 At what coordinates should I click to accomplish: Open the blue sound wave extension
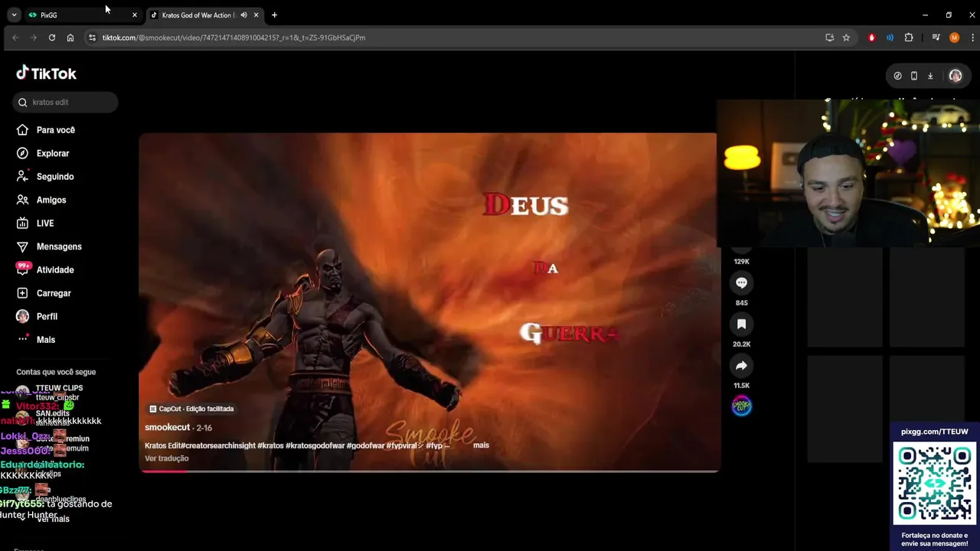click(x=890, y=37)
